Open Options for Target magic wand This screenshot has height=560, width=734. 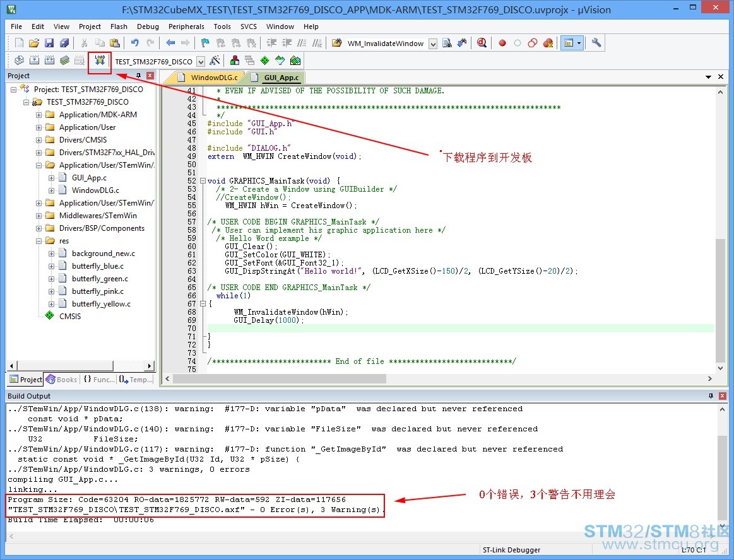[x=215, y=61]
